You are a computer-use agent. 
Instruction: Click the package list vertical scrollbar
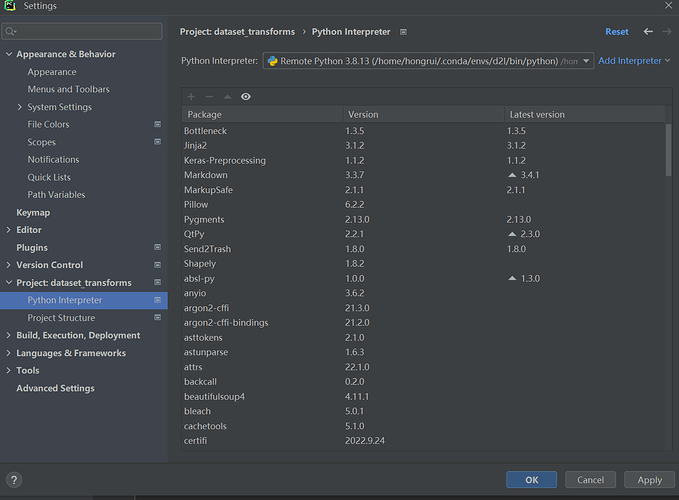coord(668,150)
